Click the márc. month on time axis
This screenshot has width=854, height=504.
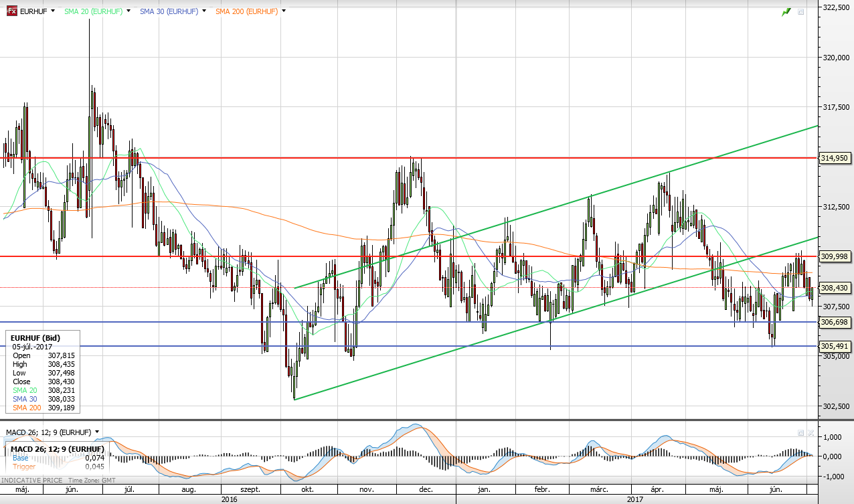pos(598,489)
